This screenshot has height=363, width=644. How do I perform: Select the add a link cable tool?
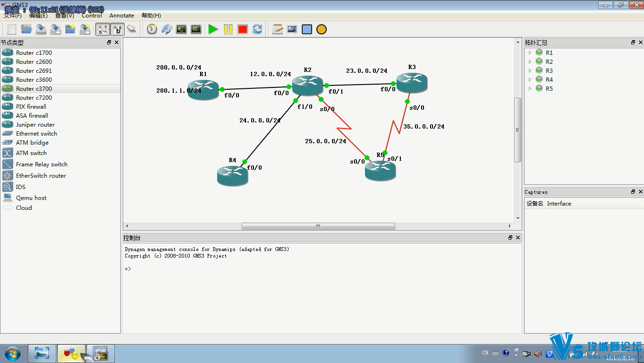click(x=132, y=29)
